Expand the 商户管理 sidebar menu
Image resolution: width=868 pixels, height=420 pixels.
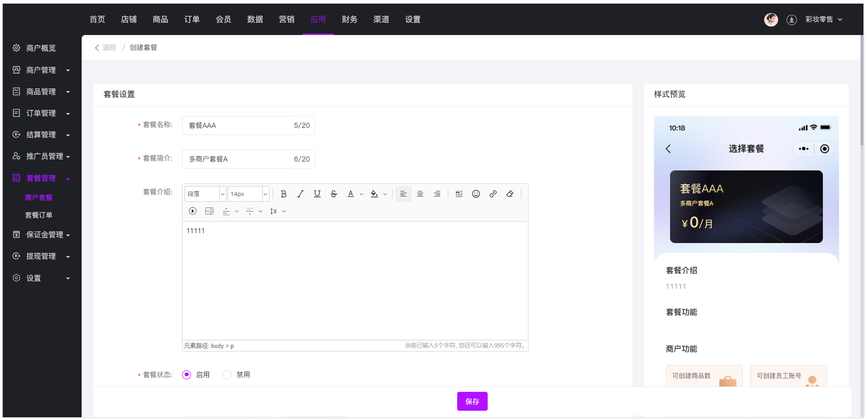(41, 70)
